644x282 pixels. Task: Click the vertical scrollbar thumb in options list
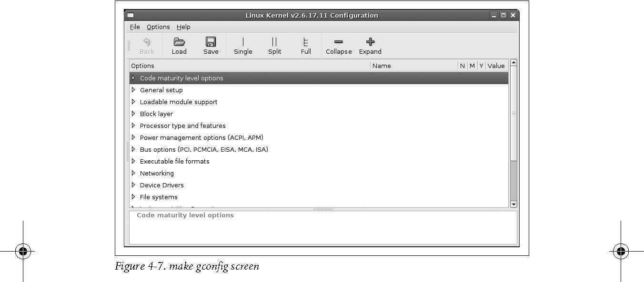(x=513, y=113)
